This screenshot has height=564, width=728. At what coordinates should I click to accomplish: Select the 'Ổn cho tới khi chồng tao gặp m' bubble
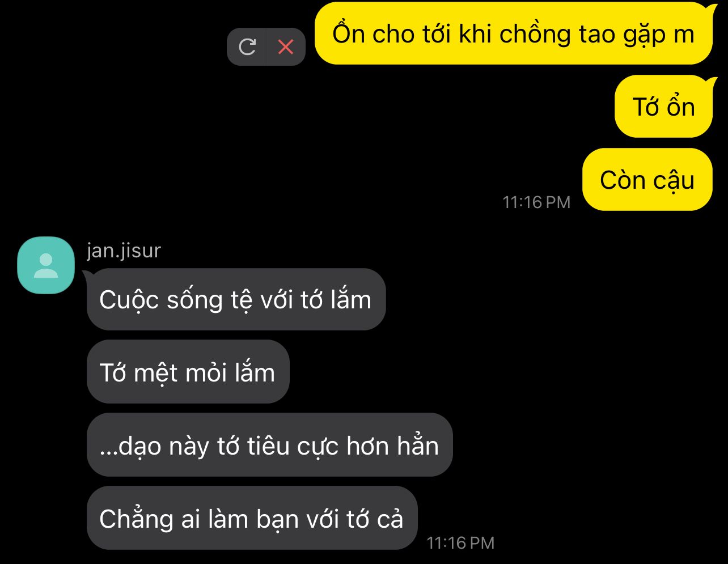513,33
